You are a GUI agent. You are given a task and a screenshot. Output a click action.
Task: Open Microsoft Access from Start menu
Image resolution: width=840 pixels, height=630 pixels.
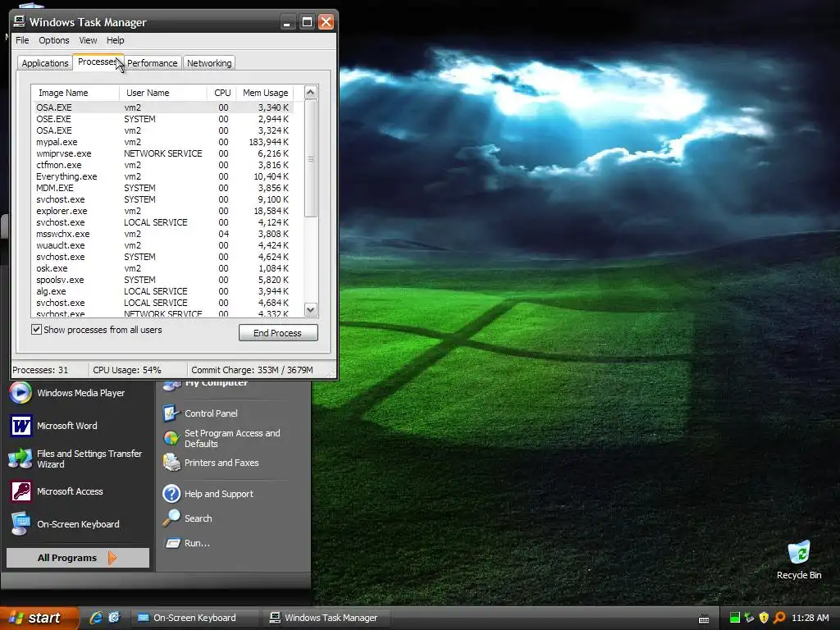[x=57, y=491]
